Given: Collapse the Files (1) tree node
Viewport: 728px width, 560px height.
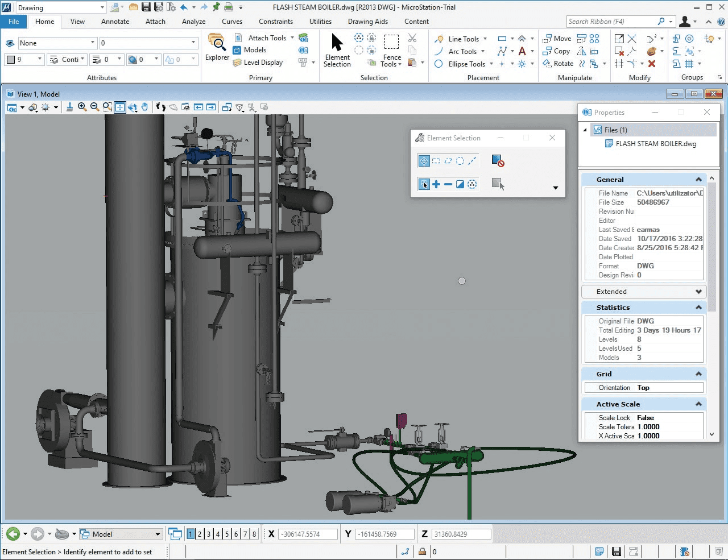Looking at the screenshot, I should point(585,130).
